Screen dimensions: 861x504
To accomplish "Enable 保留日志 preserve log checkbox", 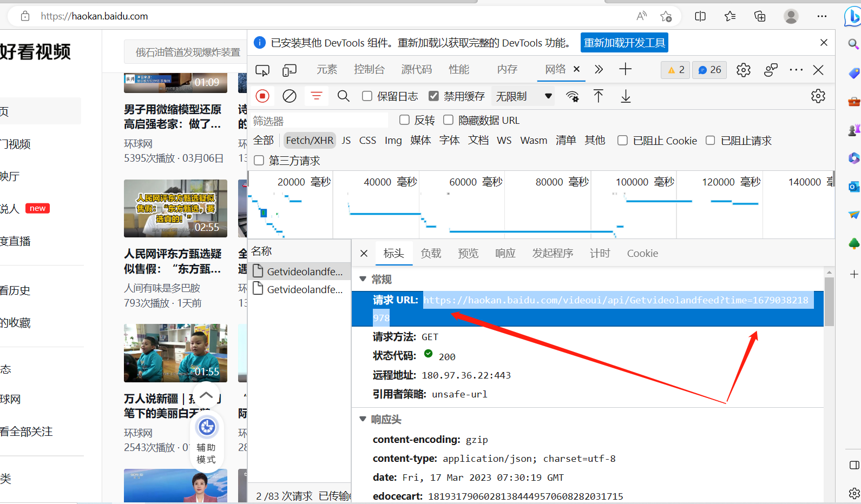I will [367, 96].
